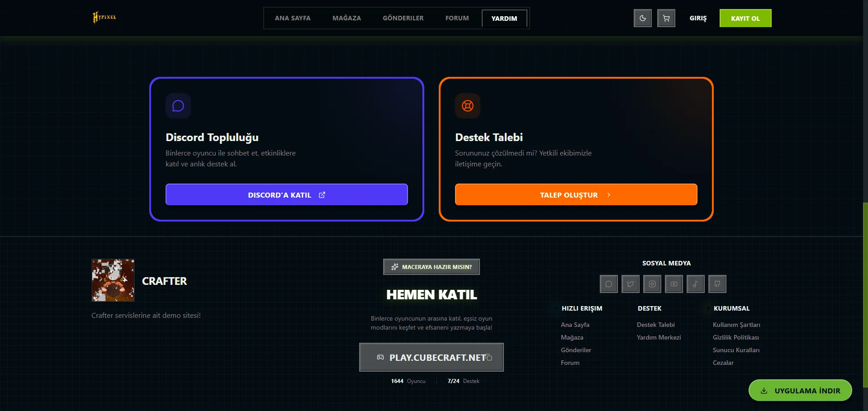The height and width of the screenshot is (411, 868).
Task: Open the Gizlilik Politikası link
Action: click(x=736, y=337)
